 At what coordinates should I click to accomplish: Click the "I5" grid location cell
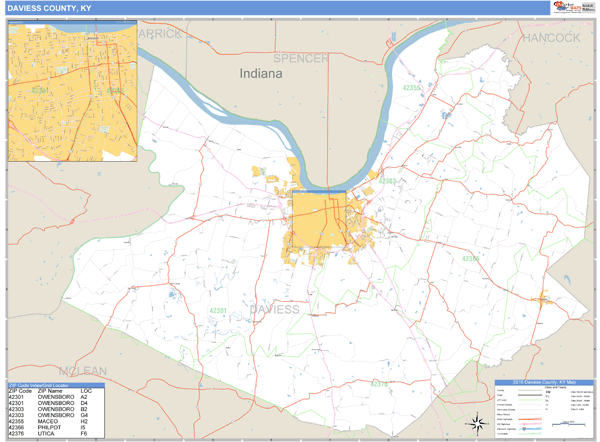(83, 427)
